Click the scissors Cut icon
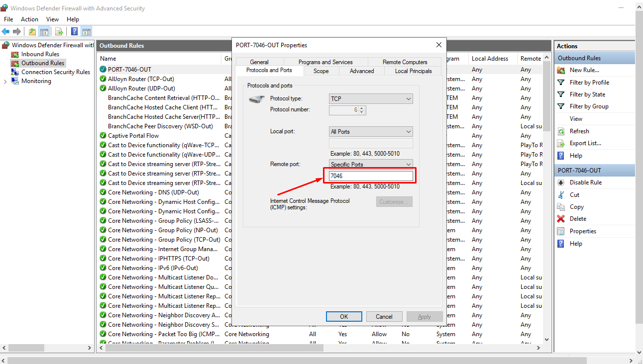643x364 pixels. [561, 195]
